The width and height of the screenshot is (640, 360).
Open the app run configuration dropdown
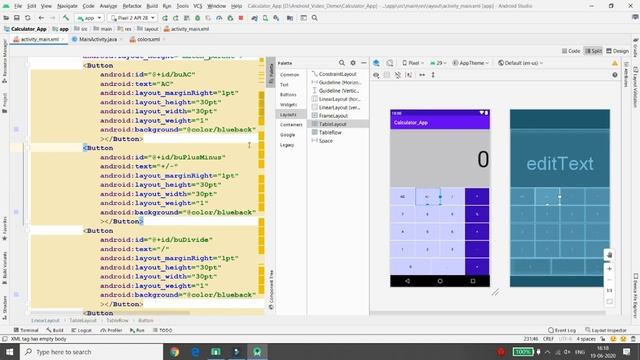tap(89, 18)
